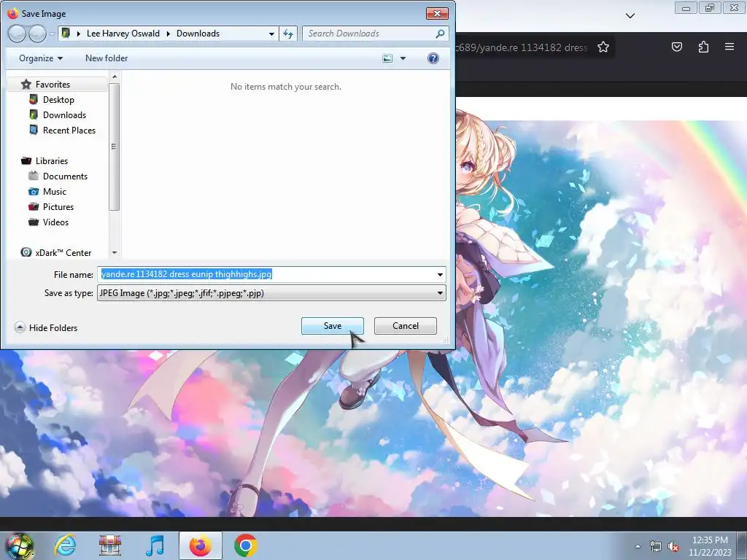The height and width of the screenshot is (560, 747).
Task: Open the Documents library
Action: pos(65,176)
